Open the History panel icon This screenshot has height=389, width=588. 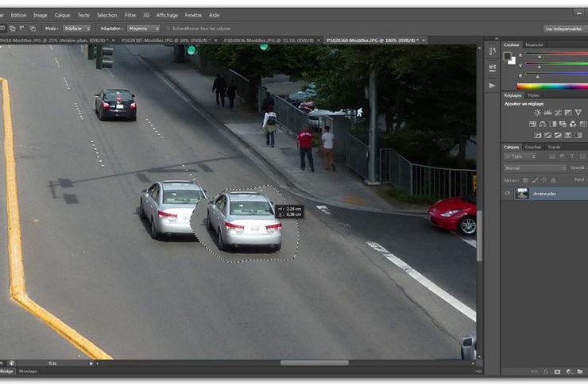493,52
